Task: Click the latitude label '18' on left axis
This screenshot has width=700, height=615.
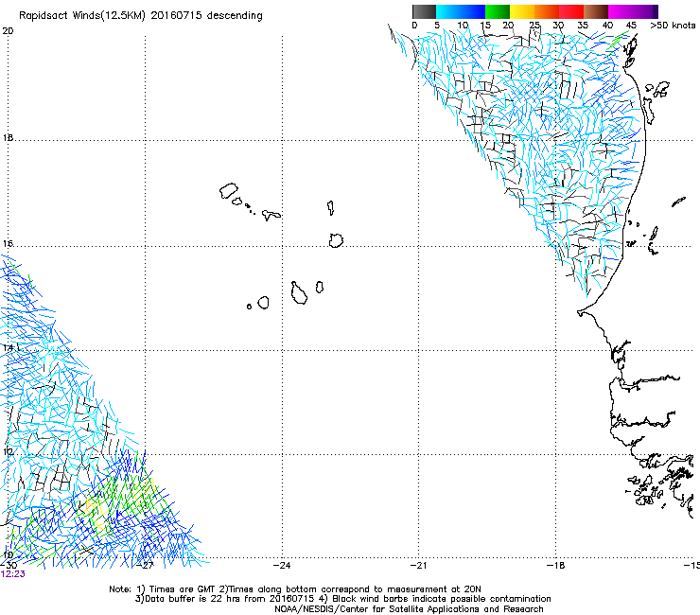Action: tap(8, 137)
